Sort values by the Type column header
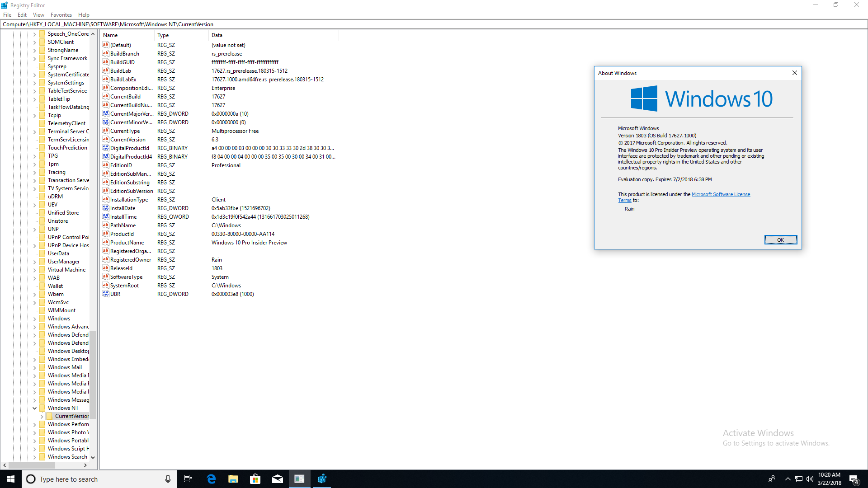This screenshot has width=868, height=488. click(x=181, y=35)
